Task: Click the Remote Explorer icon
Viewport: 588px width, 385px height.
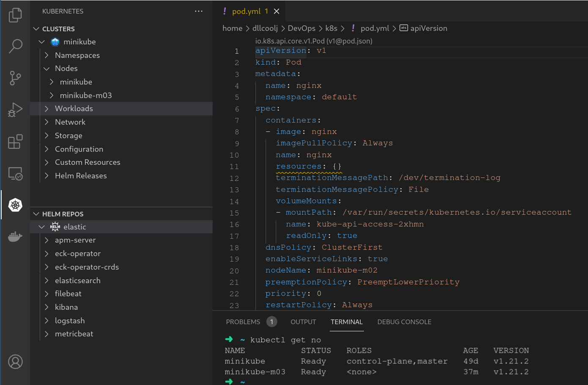Action: (x=15, y=173)
